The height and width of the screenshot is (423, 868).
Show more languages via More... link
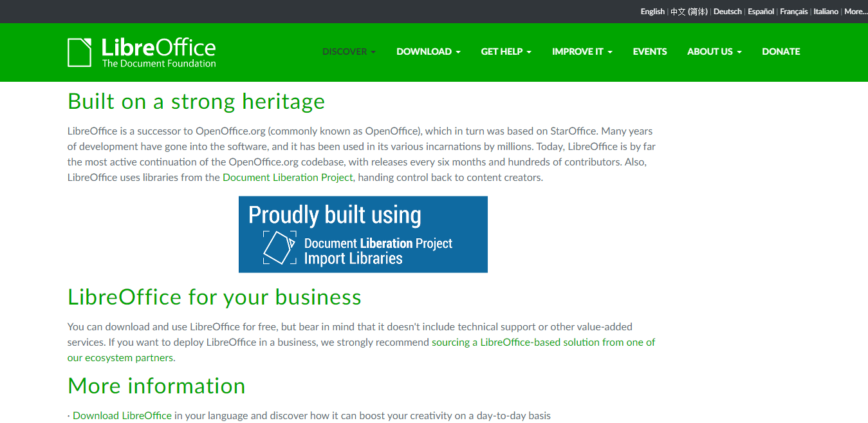[856, 12]
